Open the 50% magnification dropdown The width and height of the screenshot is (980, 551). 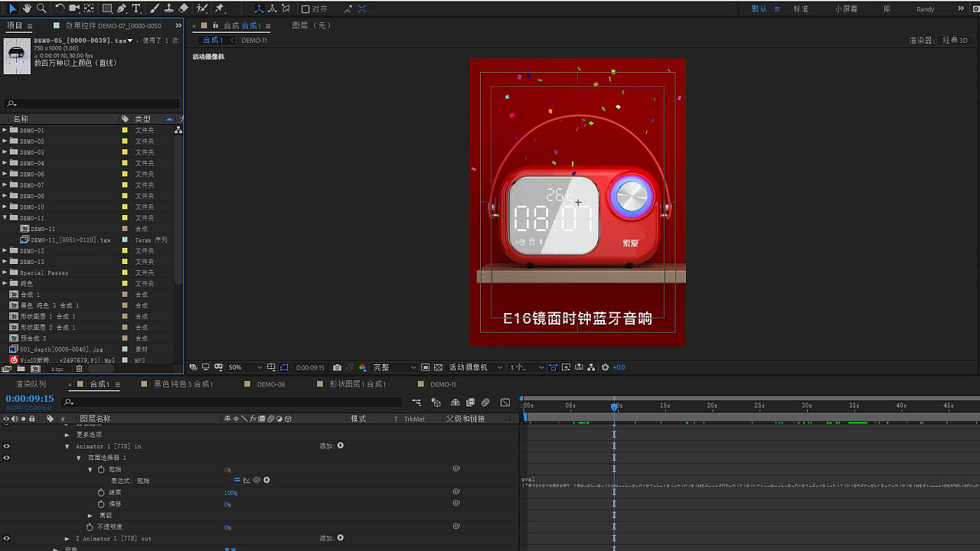coord(245,367)
